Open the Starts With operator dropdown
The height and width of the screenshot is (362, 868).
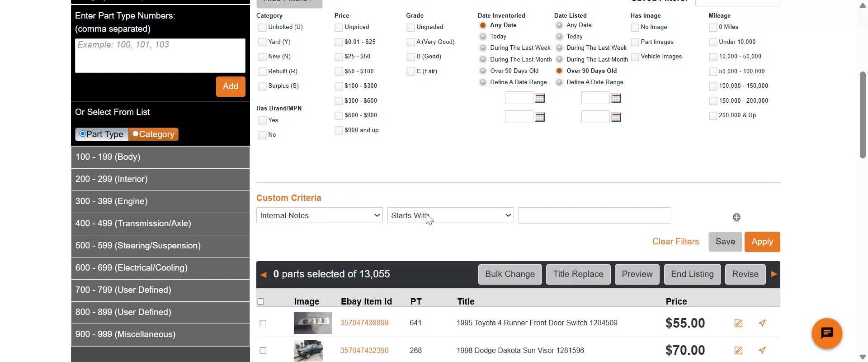pos(451,215)
